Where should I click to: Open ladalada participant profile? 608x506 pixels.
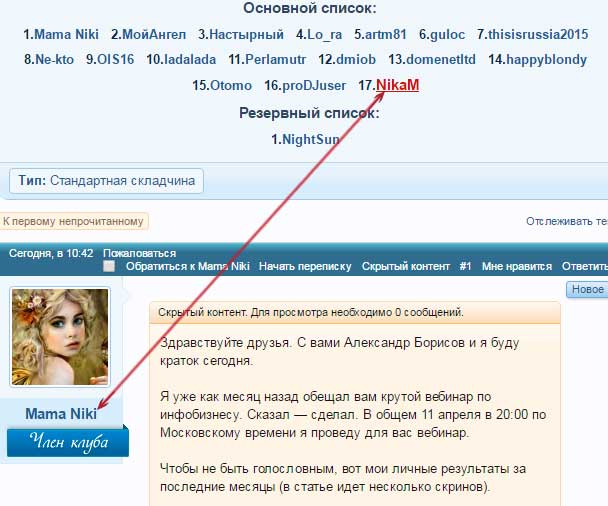[190, 59]
